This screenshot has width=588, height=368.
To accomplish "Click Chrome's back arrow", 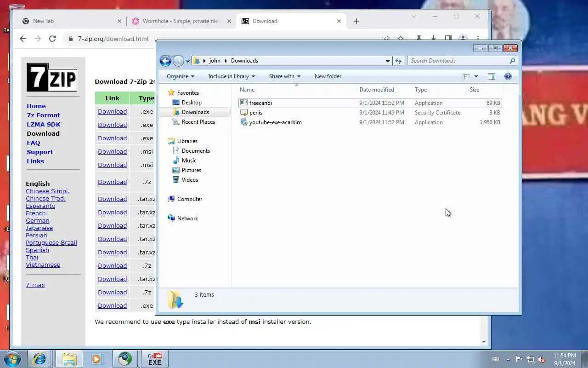I will pyautogui.click(x=23, y=39).
